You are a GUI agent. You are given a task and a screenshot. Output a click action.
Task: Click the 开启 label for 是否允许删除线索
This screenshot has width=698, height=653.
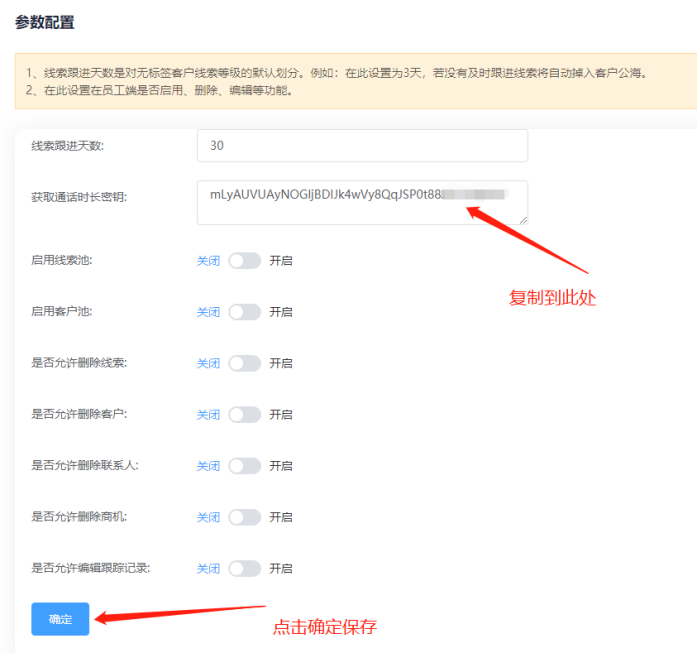click(281, 363)
